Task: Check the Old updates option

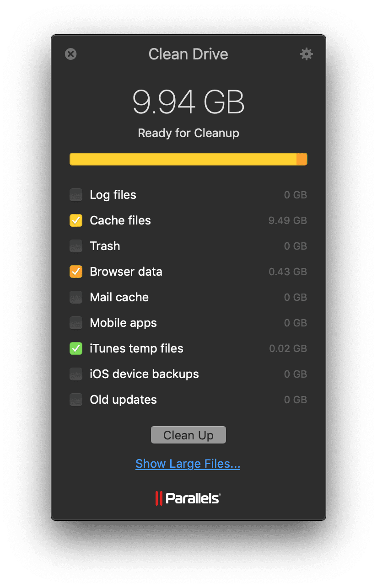Action: point(76,399)
